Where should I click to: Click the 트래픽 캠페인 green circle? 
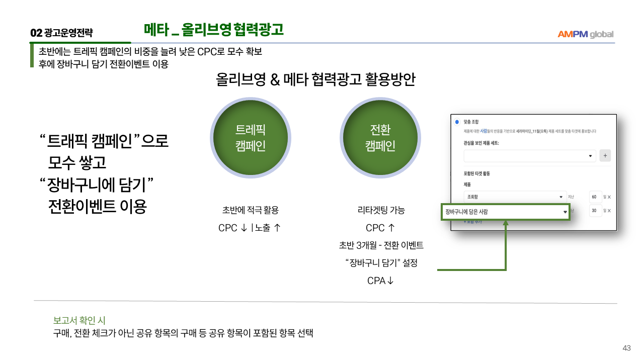coord(251,138)
